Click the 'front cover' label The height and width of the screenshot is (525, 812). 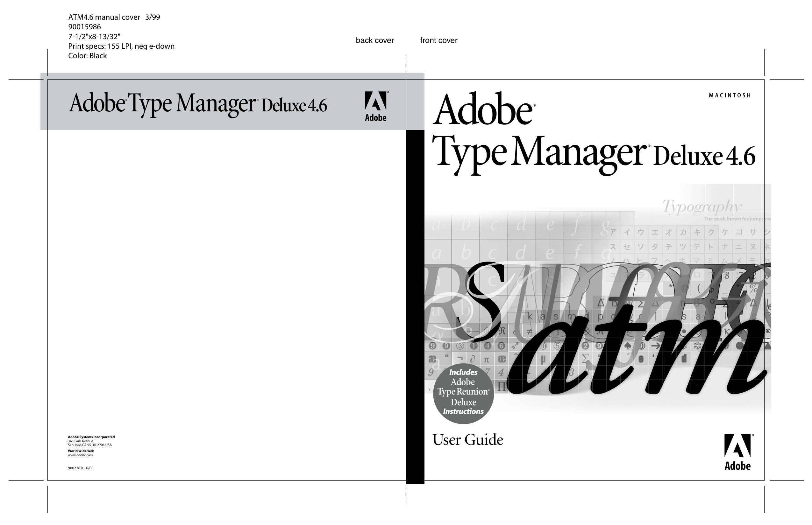pos(438,40)
